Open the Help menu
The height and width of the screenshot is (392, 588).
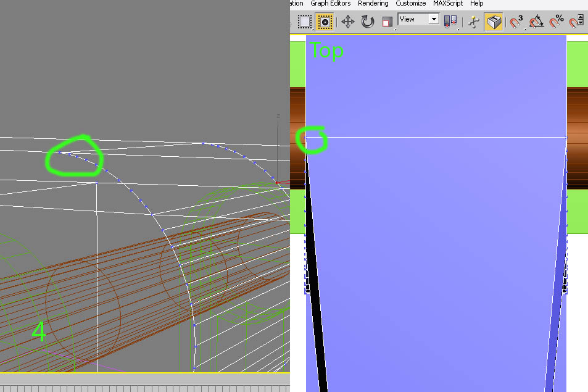[476, 3]
